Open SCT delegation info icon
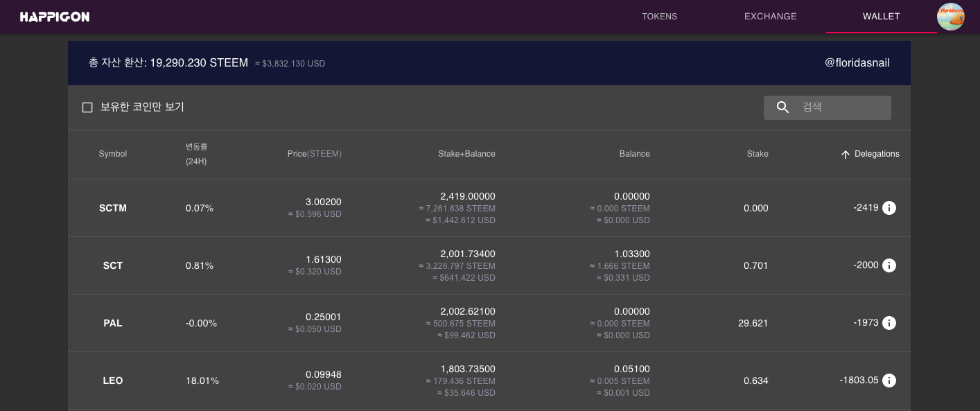980x411 pixels. pos(889,265)
